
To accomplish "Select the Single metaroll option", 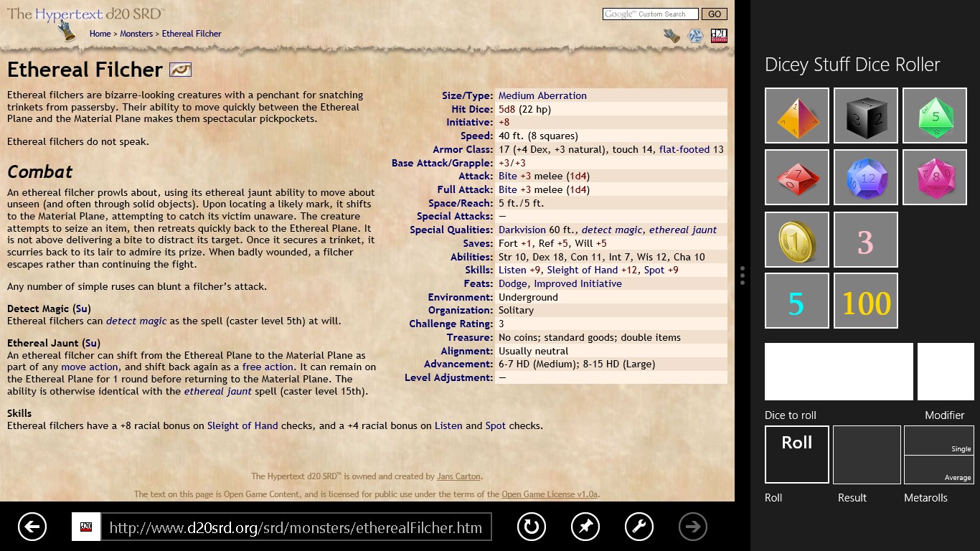I will click(938, 441).
